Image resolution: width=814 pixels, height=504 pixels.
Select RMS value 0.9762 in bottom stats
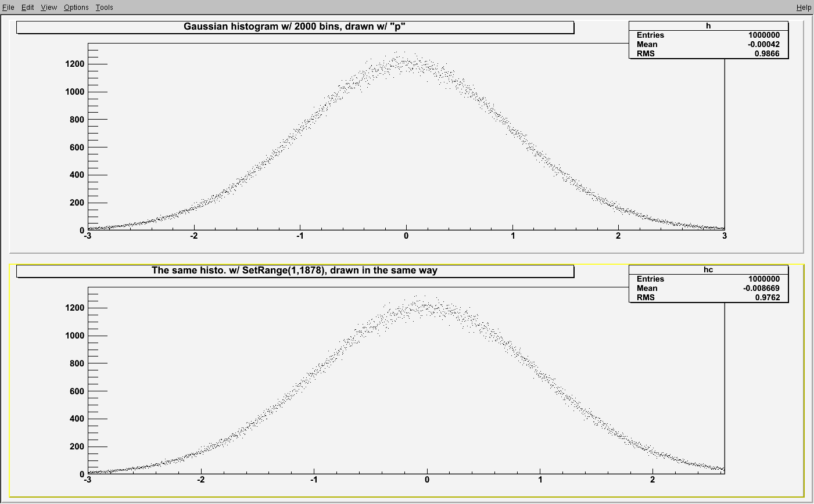point(768,298)
